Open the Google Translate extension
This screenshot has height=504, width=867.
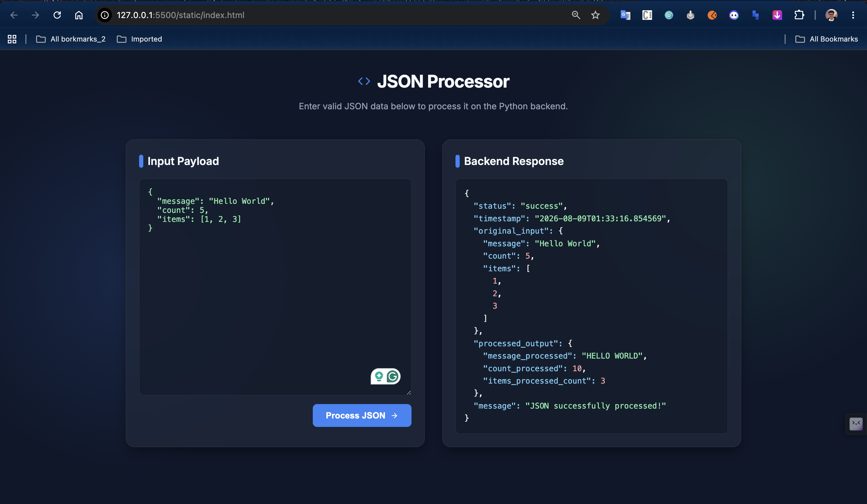coord(626,15)
